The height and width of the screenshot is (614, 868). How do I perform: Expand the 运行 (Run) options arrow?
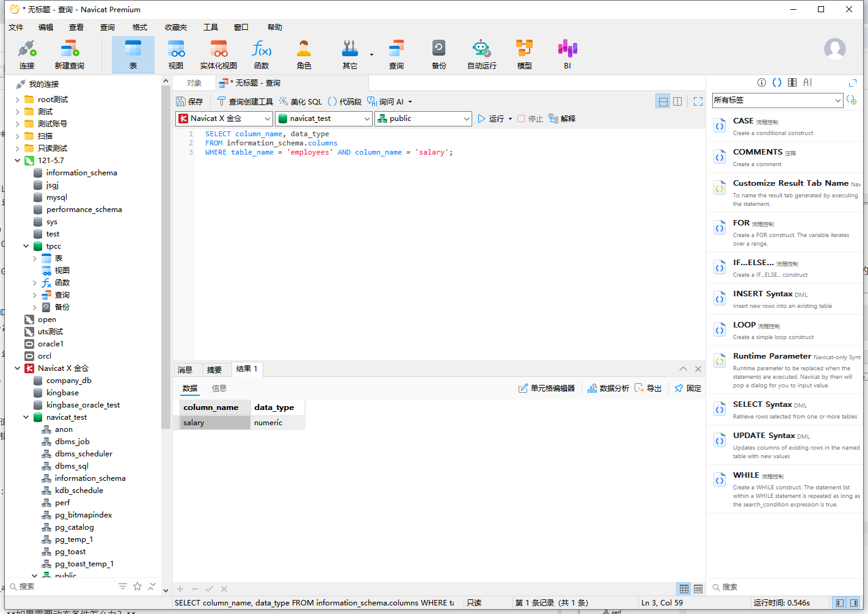point(511,119)
